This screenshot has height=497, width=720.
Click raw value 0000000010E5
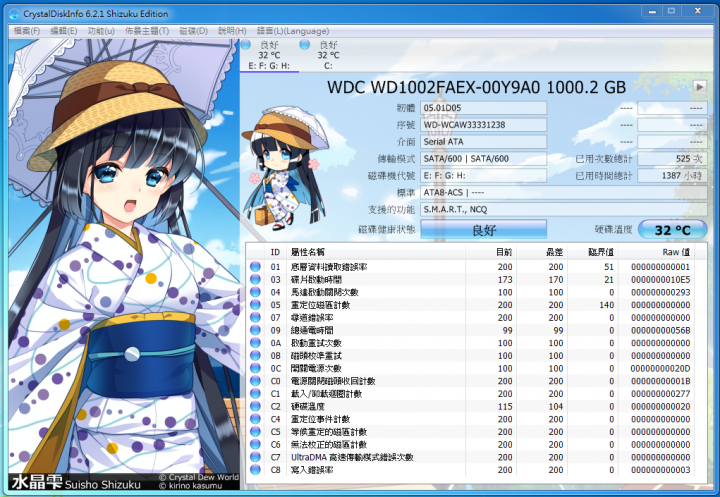[x=660, y=279]
